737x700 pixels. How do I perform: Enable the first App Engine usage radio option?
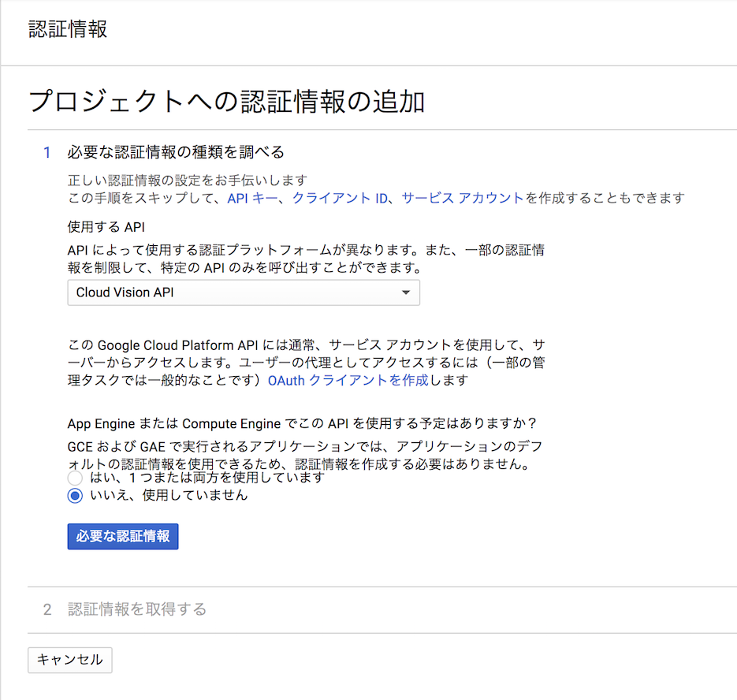click(x=75, y=478)
